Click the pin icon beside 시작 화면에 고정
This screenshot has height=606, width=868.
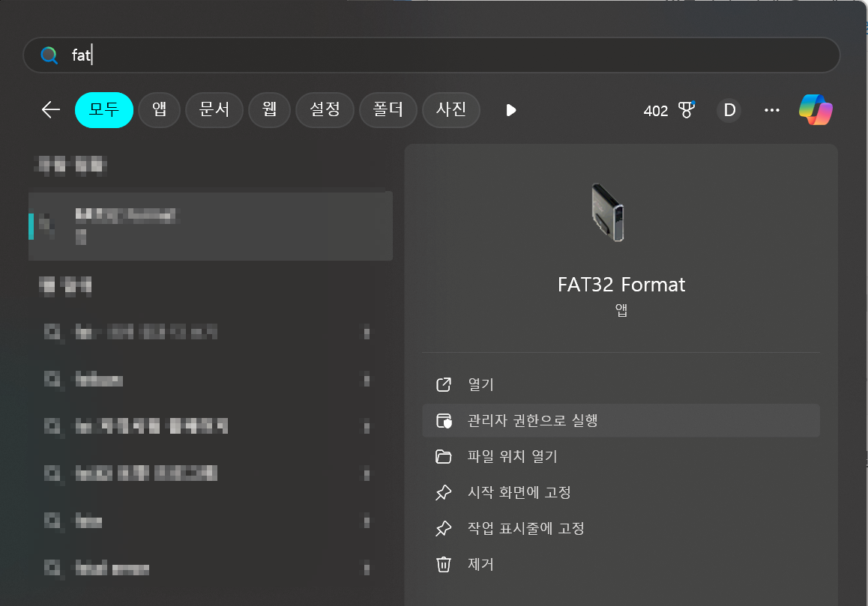(x=444, y=493)
